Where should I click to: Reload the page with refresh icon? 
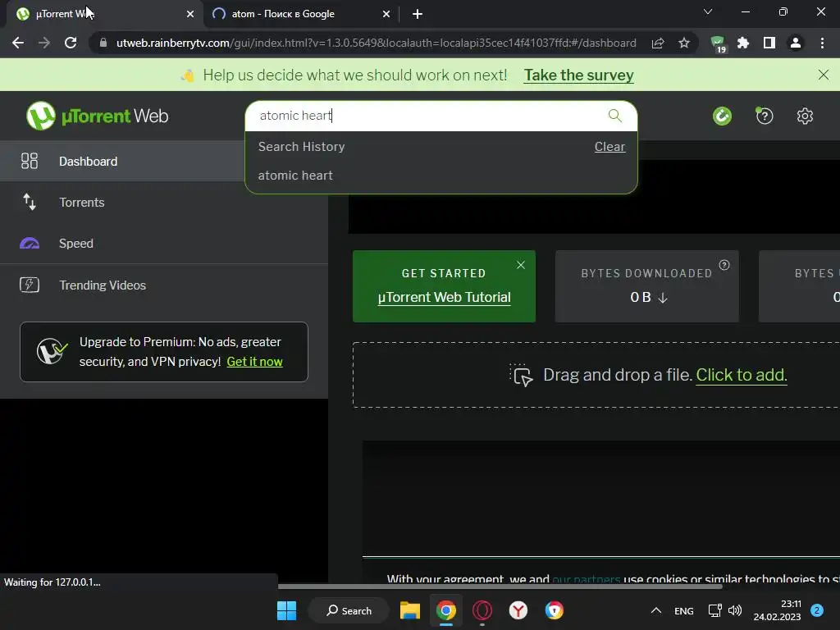click(71, 43)
